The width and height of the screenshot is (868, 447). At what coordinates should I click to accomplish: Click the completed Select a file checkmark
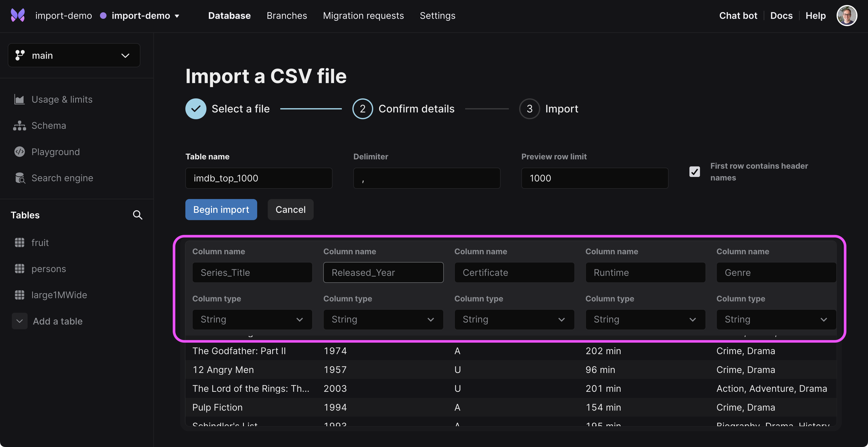[x=196, y=109]
